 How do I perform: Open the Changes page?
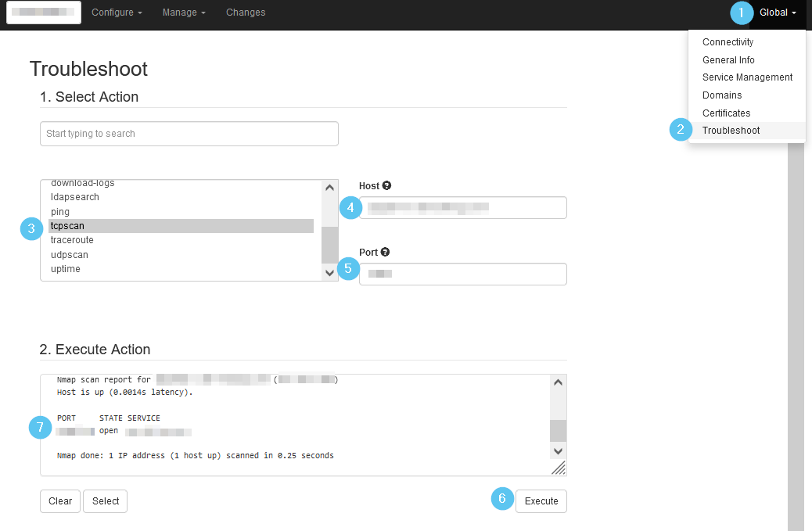click(246, 13)
